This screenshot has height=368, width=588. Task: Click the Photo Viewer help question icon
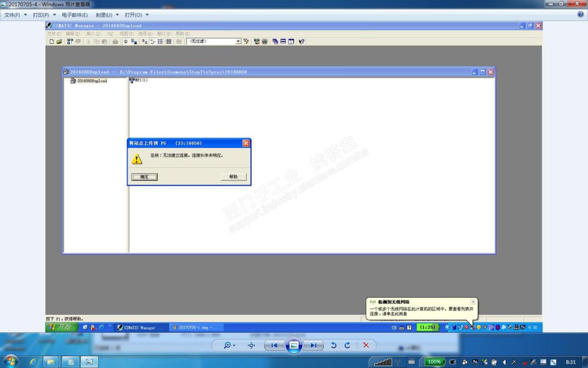point(581,15)
